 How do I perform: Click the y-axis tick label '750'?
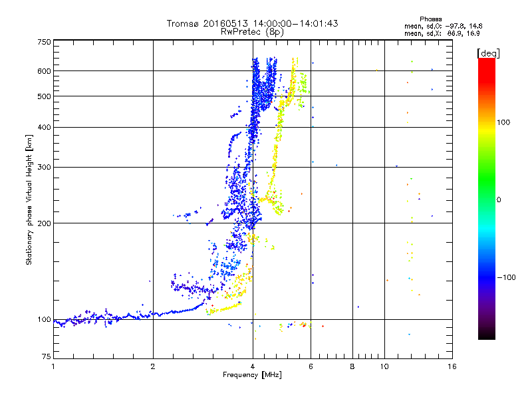click(45, 42)
